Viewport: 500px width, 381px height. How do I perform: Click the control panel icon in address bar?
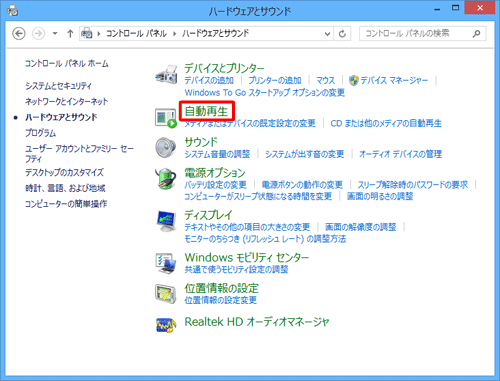87,34
